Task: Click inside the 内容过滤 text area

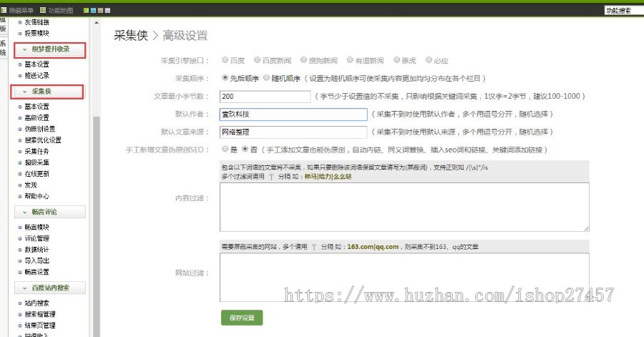Action: click(404, 207)
